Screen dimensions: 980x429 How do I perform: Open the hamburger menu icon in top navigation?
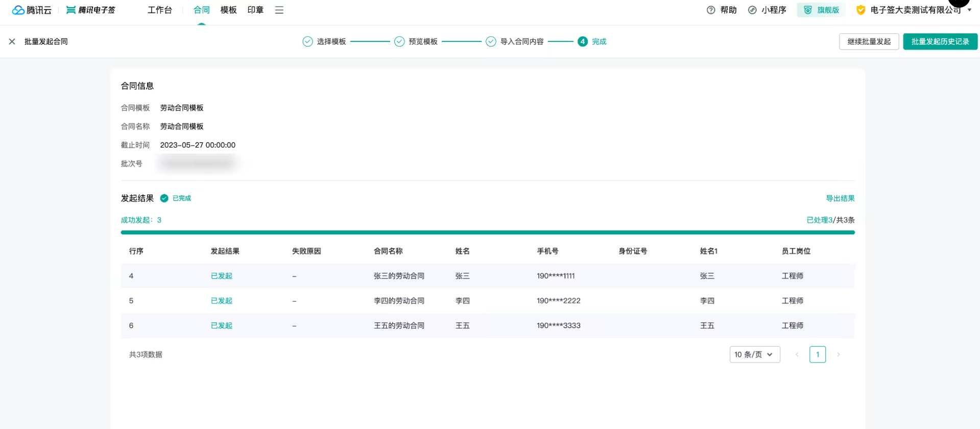(x=279, y=10)
